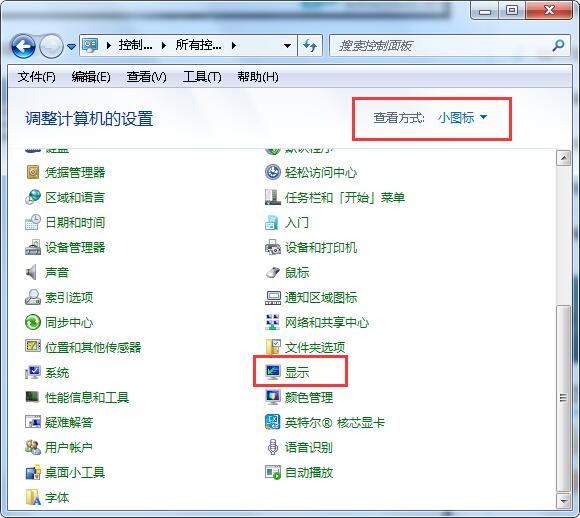Open the Getting Started icon (入门)
The height and width of the screenshot is (518, 580).
272,222
